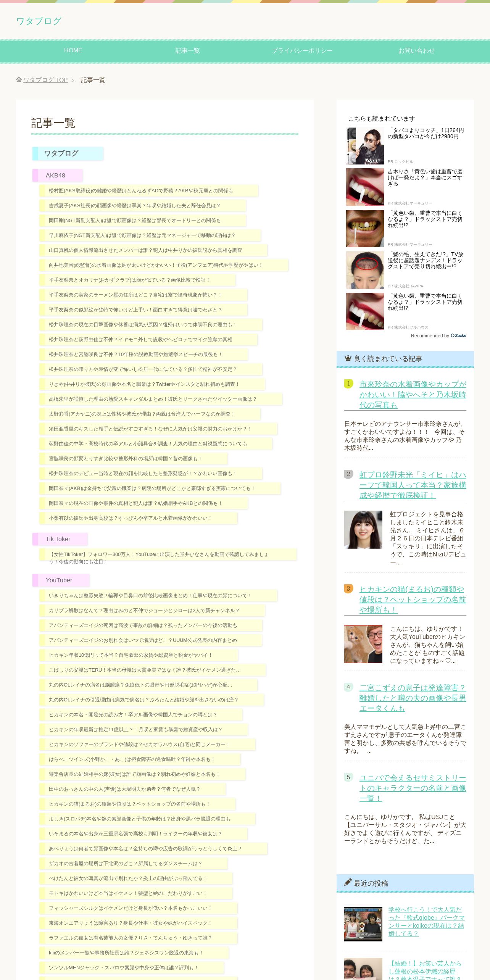Open お問い合わせ in the navigation bar
Viewport: 490px width, 980px height.
click(416, 50)
